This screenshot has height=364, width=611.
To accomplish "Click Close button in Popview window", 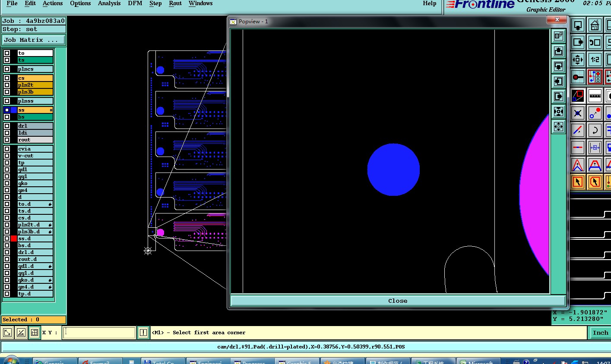I will coord(398,301).
